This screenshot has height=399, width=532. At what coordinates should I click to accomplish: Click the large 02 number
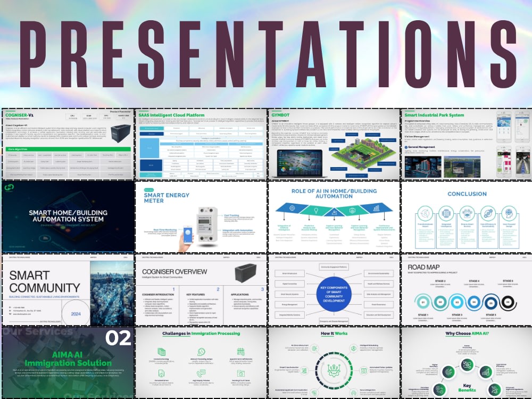coord(118,338)
